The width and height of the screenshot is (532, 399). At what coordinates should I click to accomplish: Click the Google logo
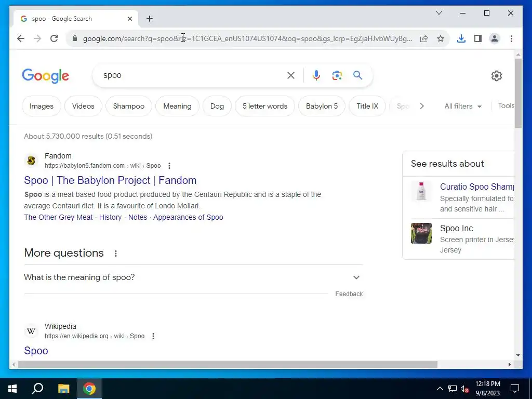tap(46, 76)
